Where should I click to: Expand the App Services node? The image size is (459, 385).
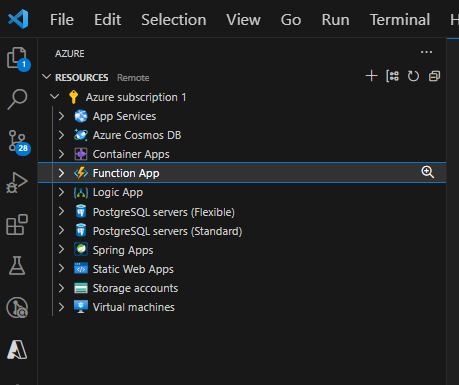[61, 116]
